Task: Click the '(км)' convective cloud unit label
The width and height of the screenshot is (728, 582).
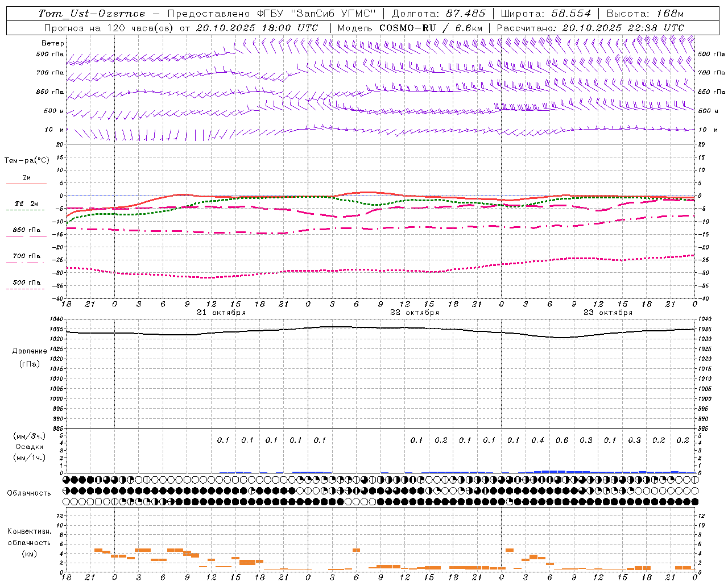Action: point(30,554)
